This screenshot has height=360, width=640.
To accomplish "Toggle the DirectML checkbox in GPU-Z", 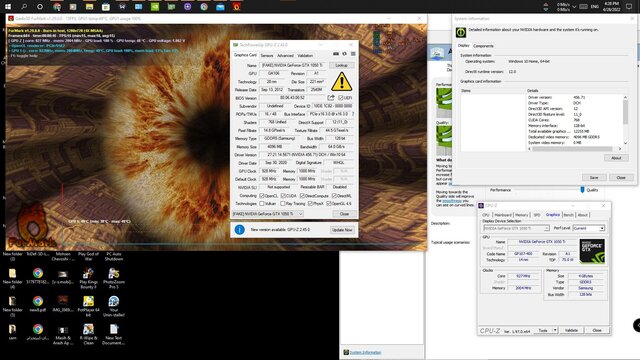I will tap(334, 196).
